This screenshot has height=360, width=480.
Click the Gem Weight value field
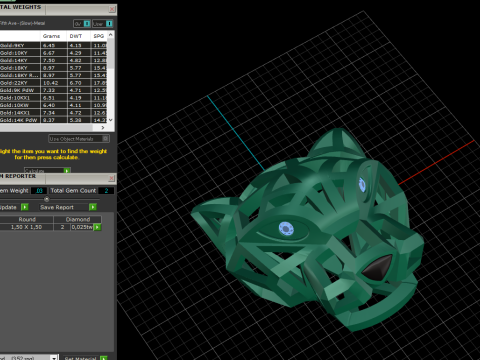39,191
